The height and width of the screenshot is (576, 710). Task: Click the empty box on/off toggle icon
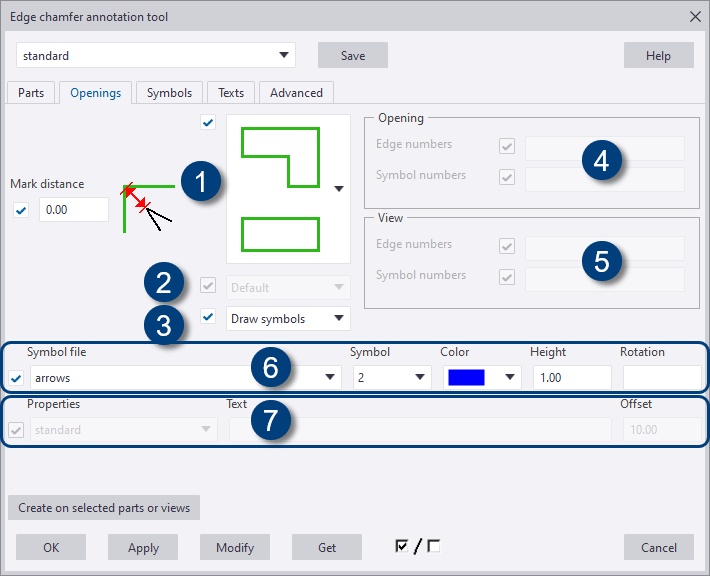[x=433, y=546]
